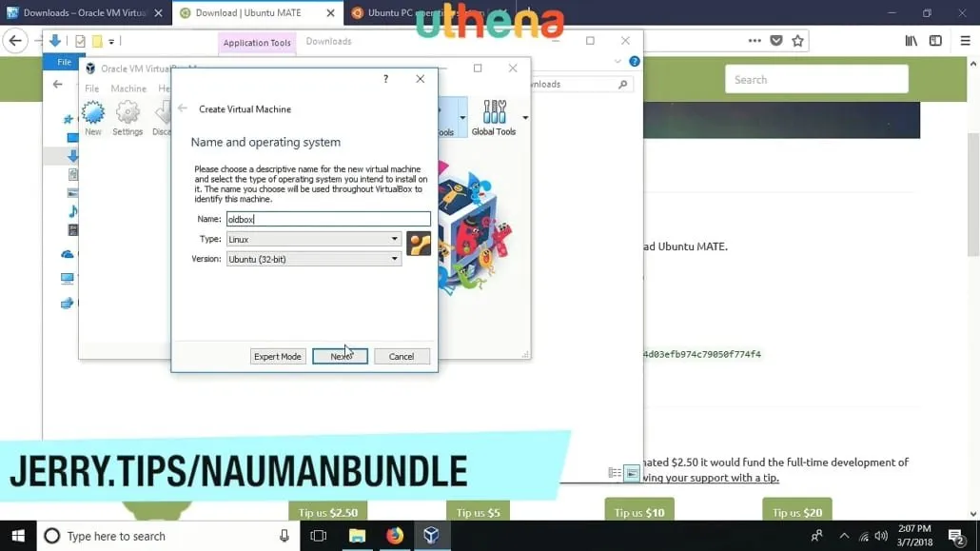Open Windows Start menu
980x551 pixels.
(x=18, y=536)
